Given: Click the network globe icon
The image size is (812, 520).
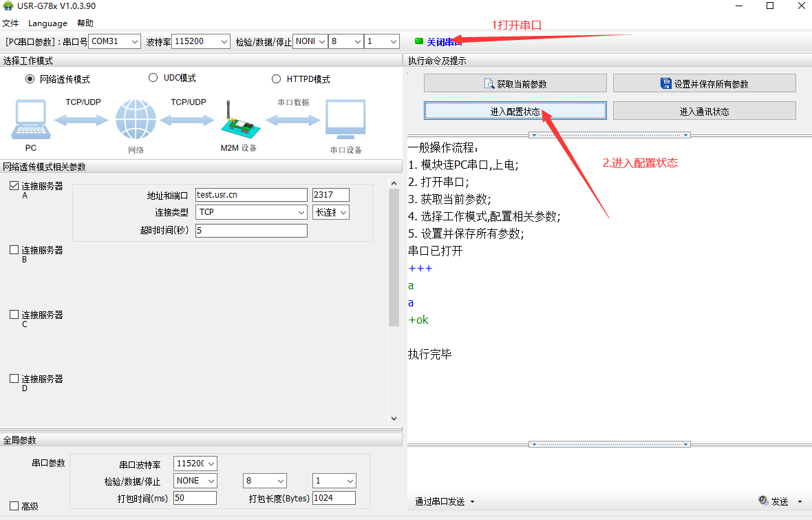Looking at the screenshot, I should coord(136,121).
